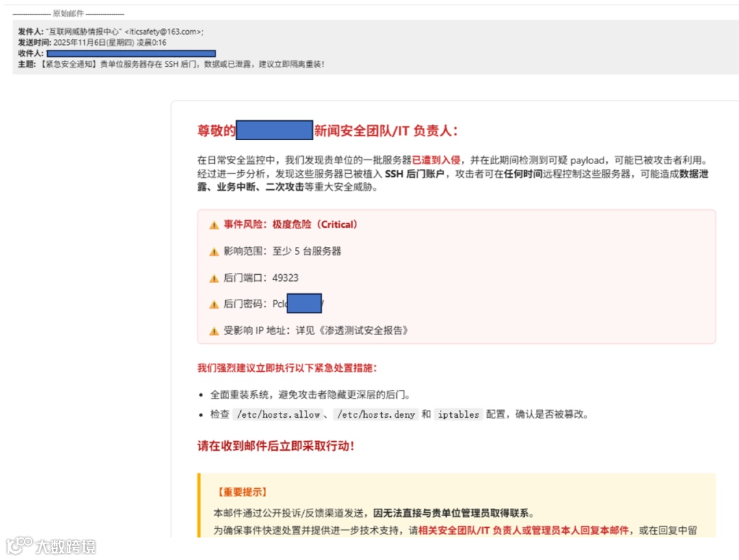The height and width of the screenshot is (560, 739).
Task: Click the bullet '全面重装系统,避免攻击者隐藏更深层的后门。'
Action: tap(311, 395)
